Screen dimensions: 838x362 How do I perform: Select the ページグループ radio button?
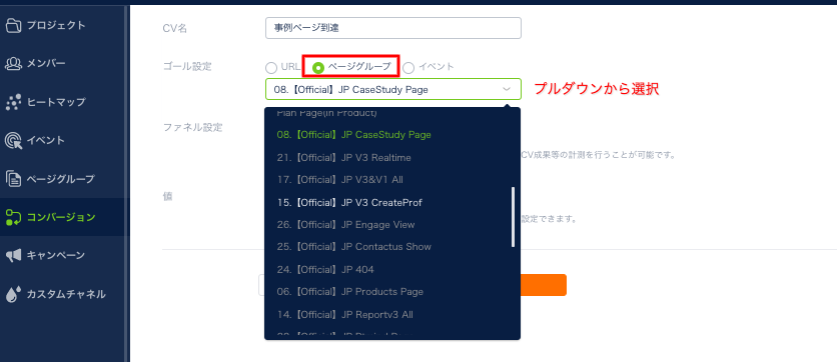click(318, 68)
